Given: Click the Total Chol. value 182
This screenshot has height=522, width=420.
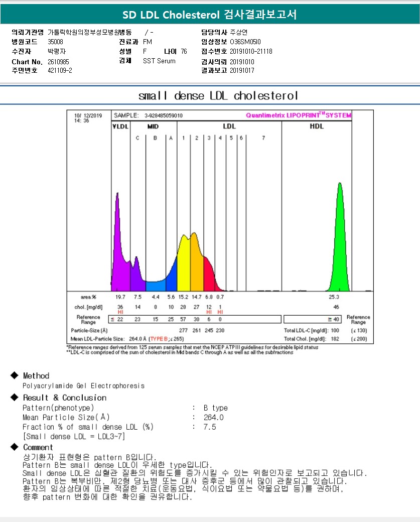Looking at the screenshot, I should point(335,339).
